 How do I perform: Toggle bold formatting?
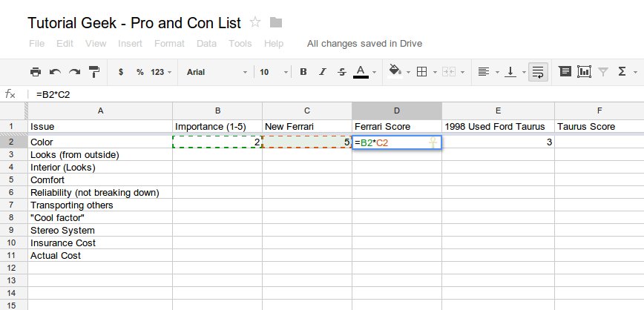(303, 72)
